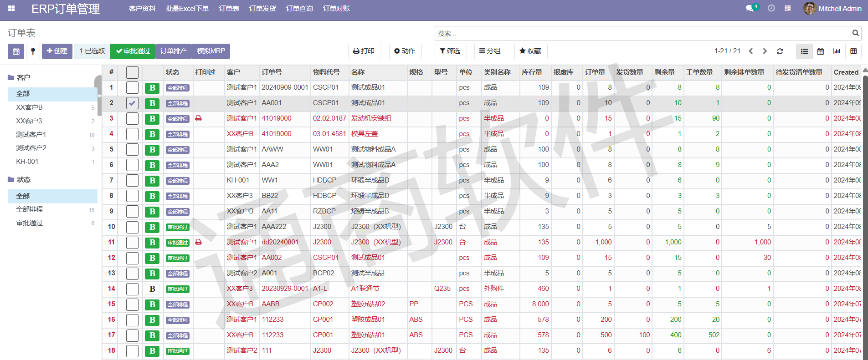Switch to calendar view icon
The height and width of the screenshot is (360, 868).
(821, 51)
